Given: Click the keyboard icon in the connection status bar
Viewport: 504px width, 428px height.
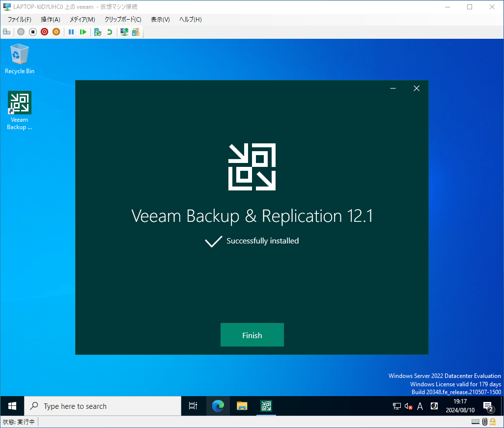Looking at the screenshot, I should click(476, 422).
